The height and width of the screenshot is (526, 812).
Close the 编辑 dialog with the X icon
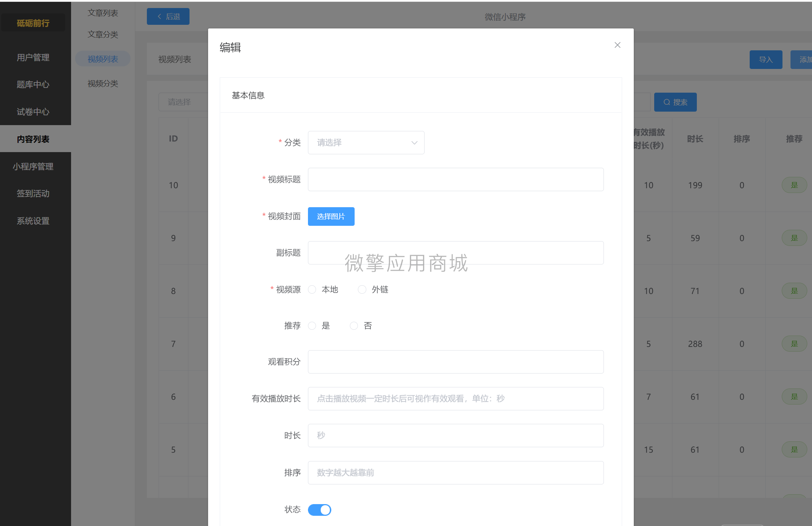coord(617,45)
